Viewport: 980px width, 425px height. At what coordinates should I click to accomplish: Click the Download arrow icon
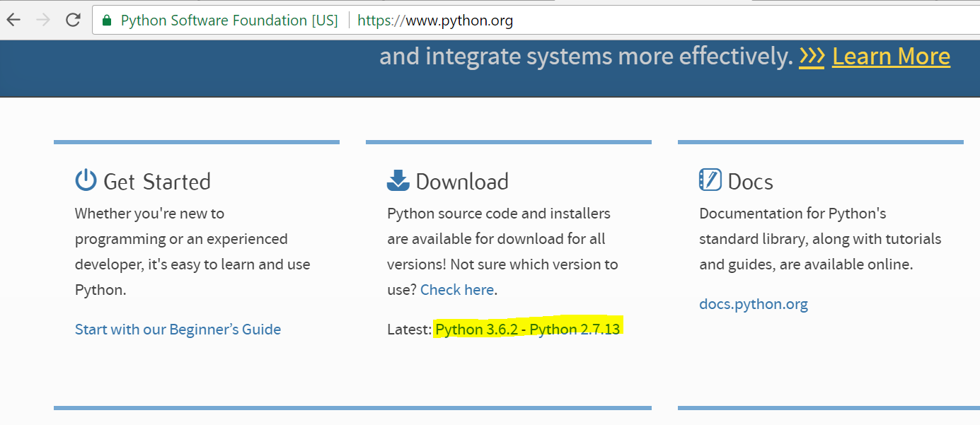398,180
